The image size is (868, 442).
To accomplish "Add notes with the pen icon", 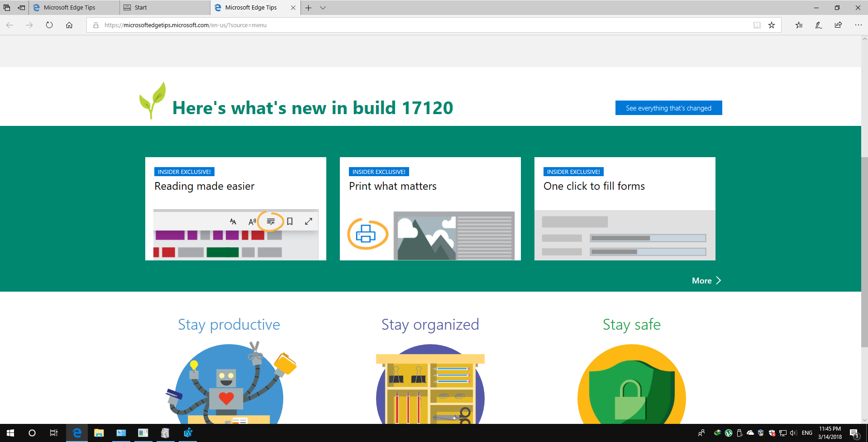I will pos(819,25).
